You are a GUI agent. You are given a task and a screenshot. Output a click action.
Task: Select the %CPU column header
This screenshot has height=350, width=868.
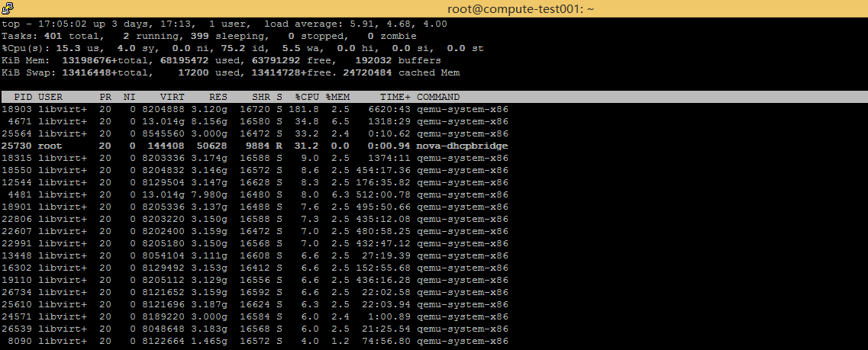coord(307,98)
